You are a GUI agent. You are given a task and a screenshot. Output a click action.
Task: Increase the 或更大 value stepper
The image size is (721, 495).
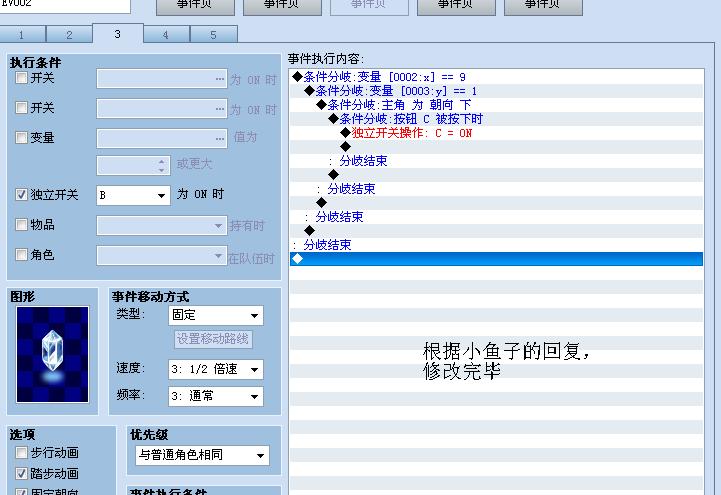pos(161,162)
